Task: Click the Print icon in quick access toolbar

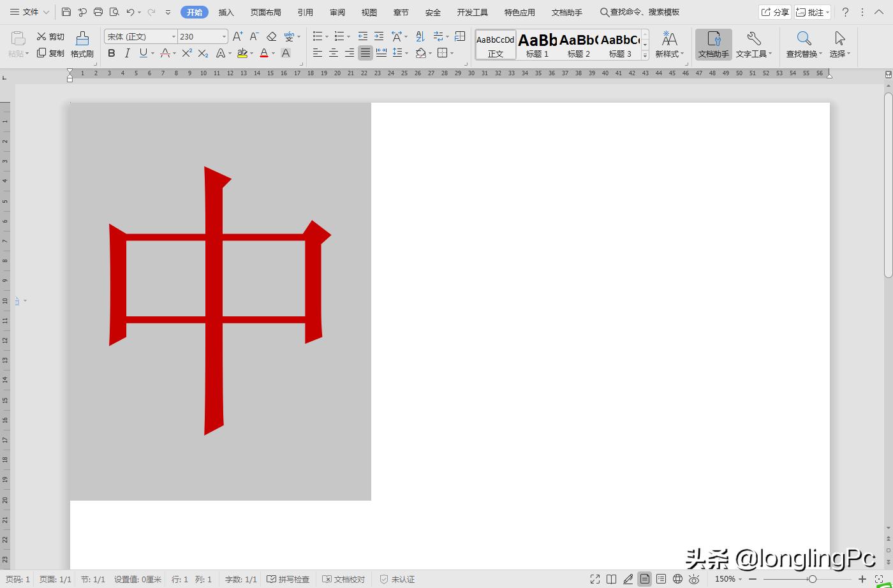Action: pyautogui.click(x=98, y=12)
